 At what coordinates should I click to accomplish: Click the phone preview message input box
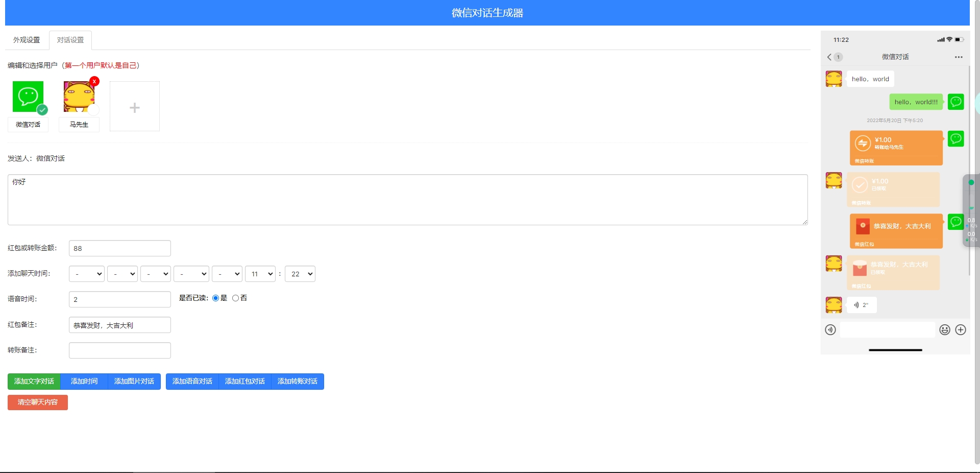click(888, 330)
